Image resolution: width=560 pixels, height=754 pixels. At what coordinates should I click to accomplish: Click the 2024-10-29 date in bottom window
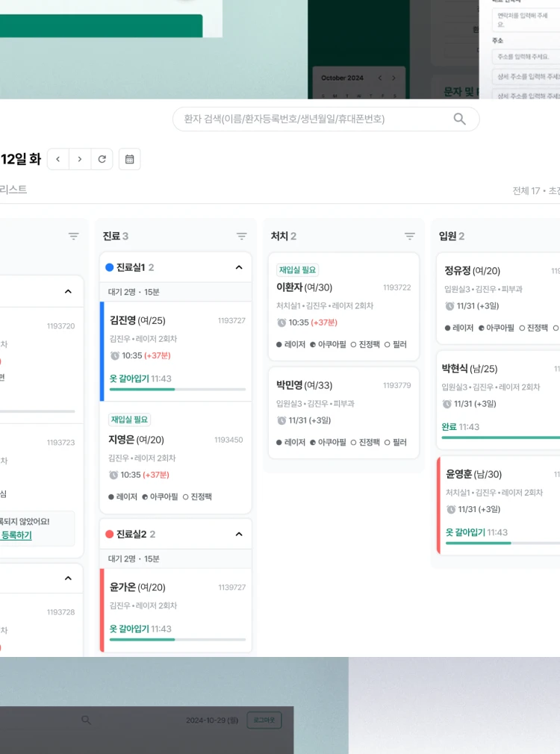pyautogui.click(x=212, y=720)
